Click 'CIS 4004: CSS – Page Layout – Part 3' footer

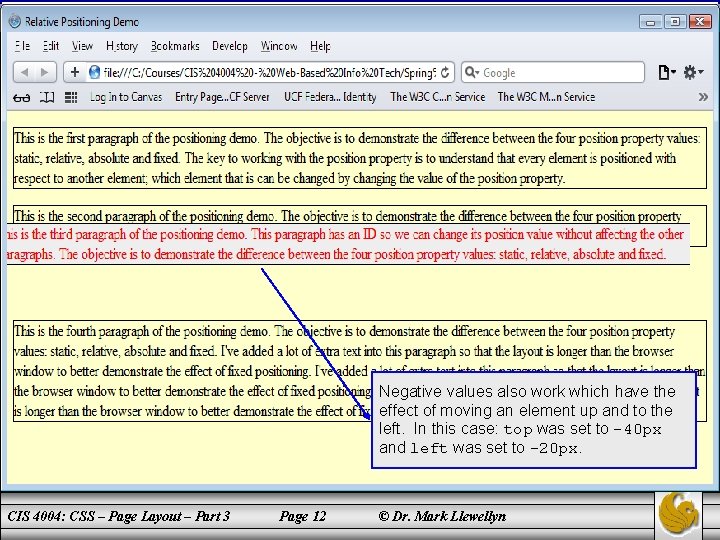118,516
